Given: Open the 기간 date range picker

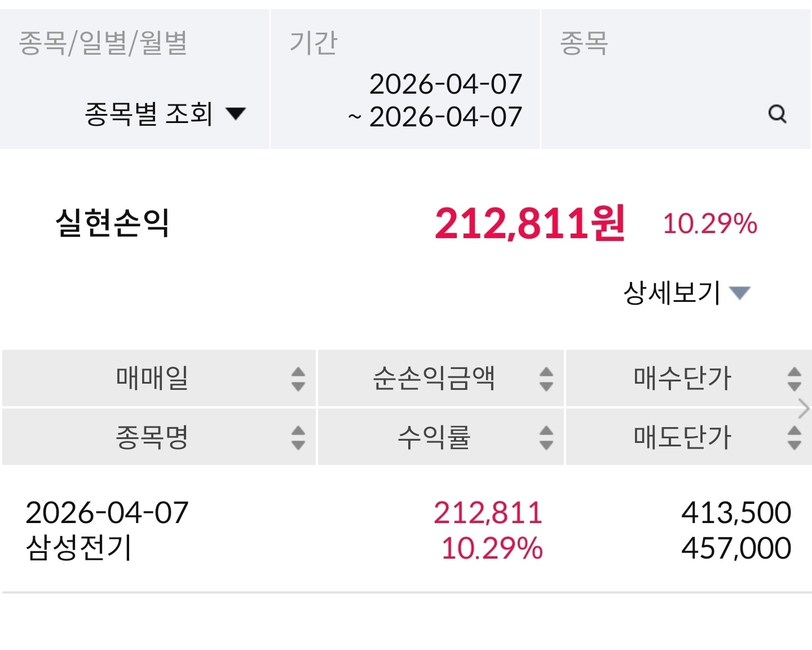Looking at the screenshot, I should click(435, 100).
